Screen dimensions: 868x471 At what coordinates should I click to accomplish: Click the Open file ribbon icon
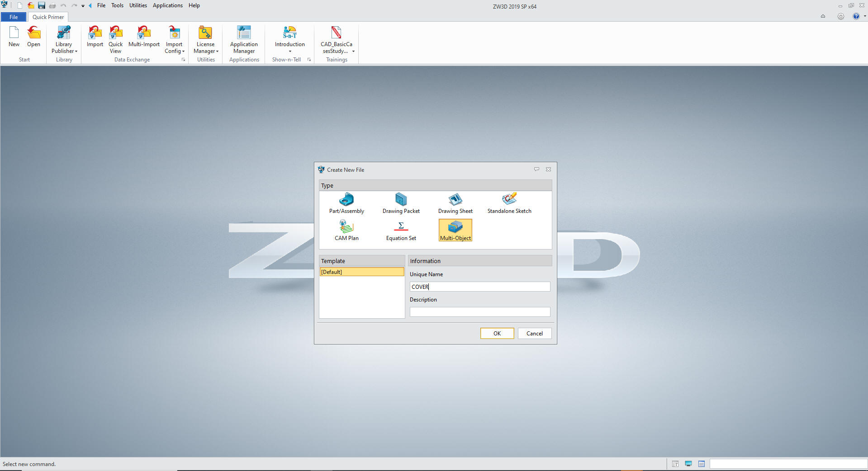(33, 37)
